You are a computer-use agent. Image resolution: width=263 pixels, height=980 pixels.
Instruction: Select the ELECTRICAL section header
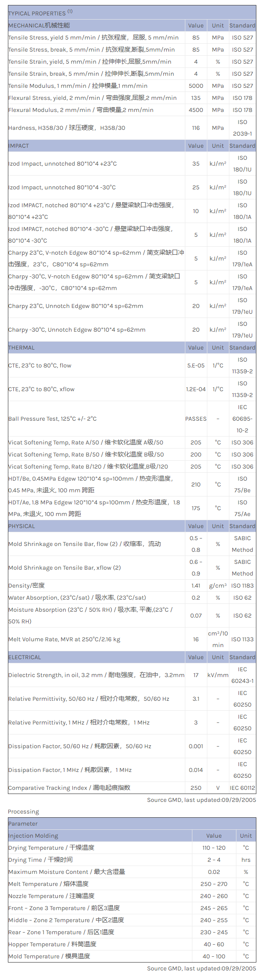[25, 657]
